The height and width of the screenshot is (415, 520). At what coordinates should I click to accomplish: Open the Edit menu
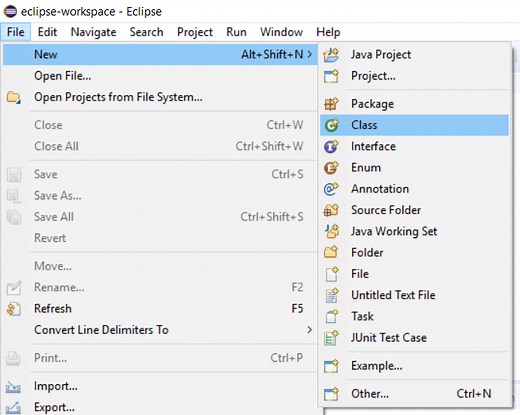[x=47, y=32]
